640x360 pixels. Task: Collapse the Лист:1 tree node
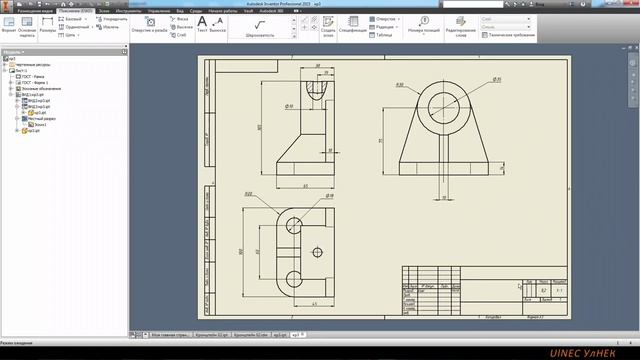[x=5, y=71]
